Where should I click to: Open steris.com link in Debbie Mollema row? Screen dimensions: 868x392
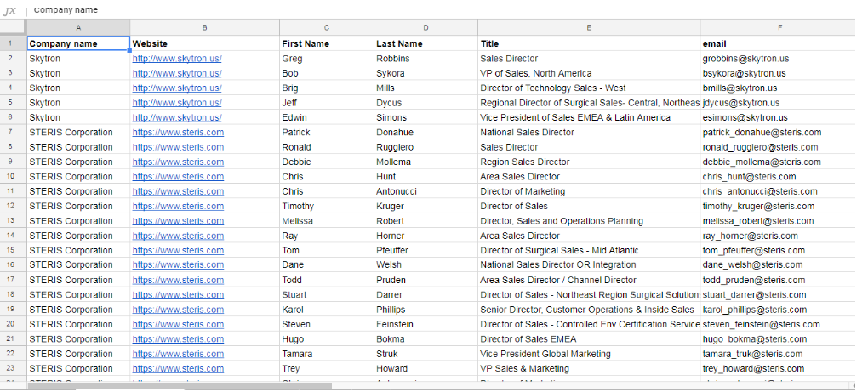click(x=178, y=162)
